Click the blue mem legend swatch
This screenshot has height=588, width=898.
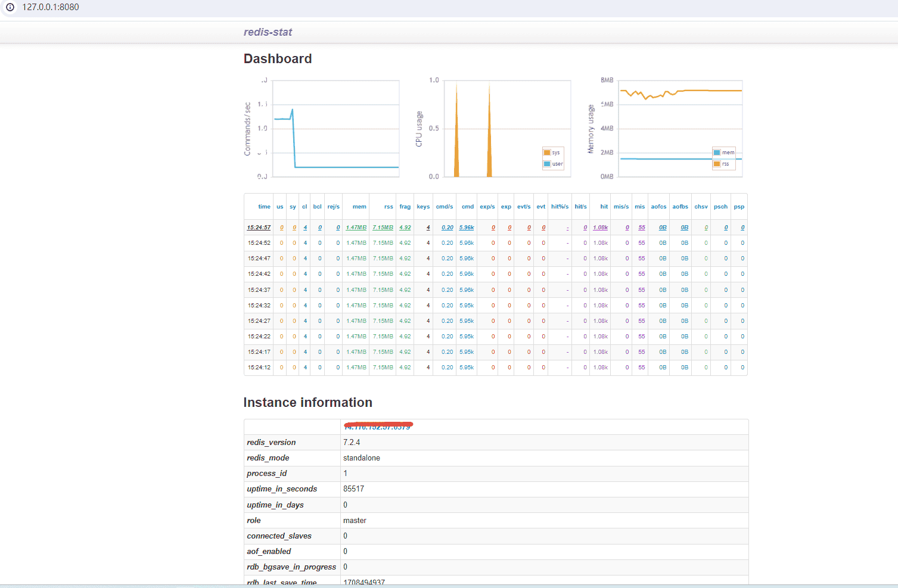717,153
